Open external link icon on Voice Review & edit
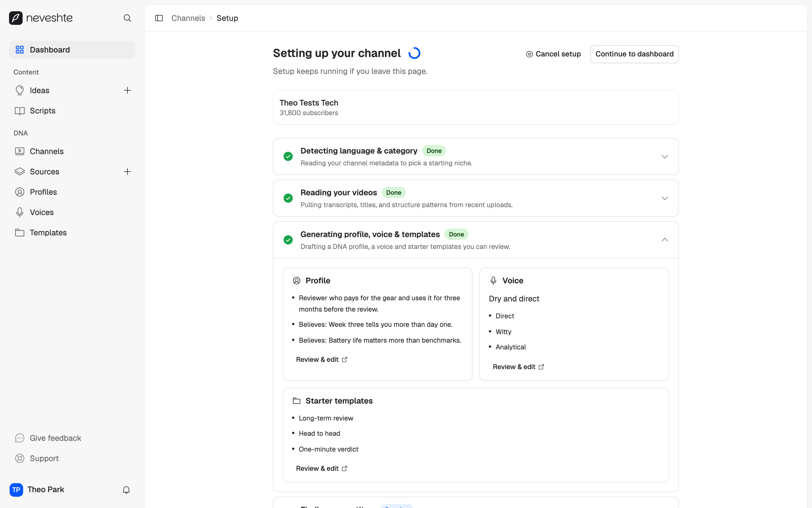The width and height of the screenshot is (812, 508). click(541, 367)
